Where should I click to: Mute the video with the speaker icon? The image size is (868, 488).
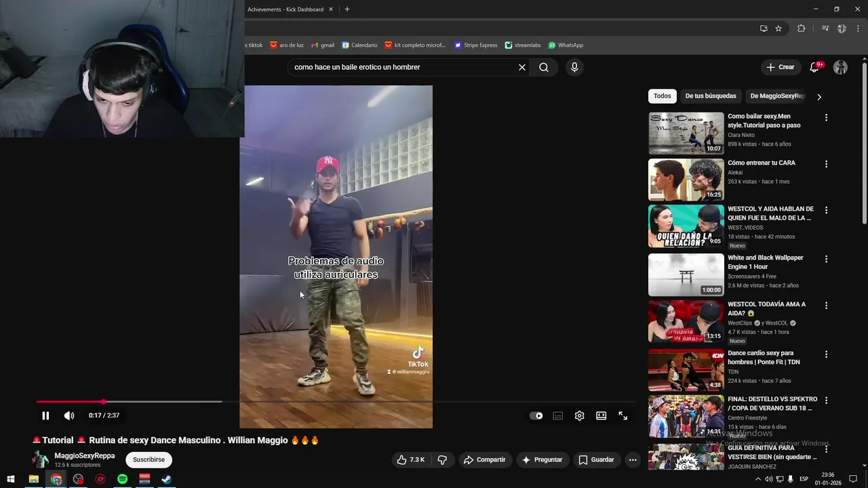(x=69, y=415)
